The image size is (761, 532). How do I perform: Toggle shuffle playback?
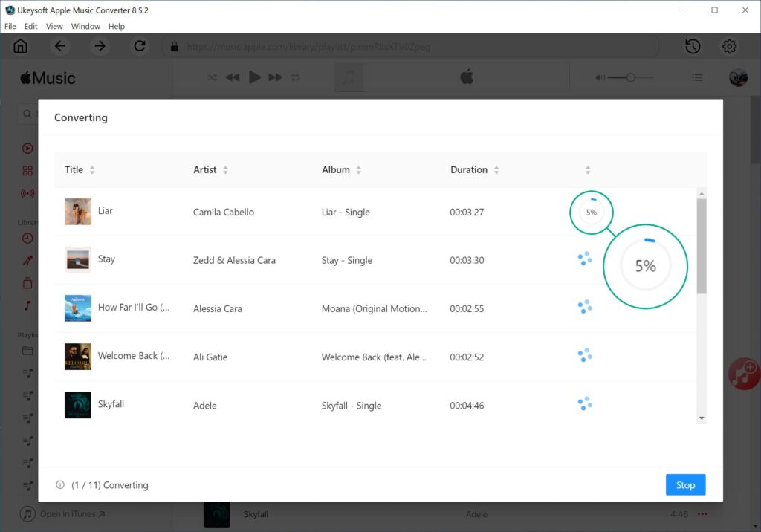(213, 77)
